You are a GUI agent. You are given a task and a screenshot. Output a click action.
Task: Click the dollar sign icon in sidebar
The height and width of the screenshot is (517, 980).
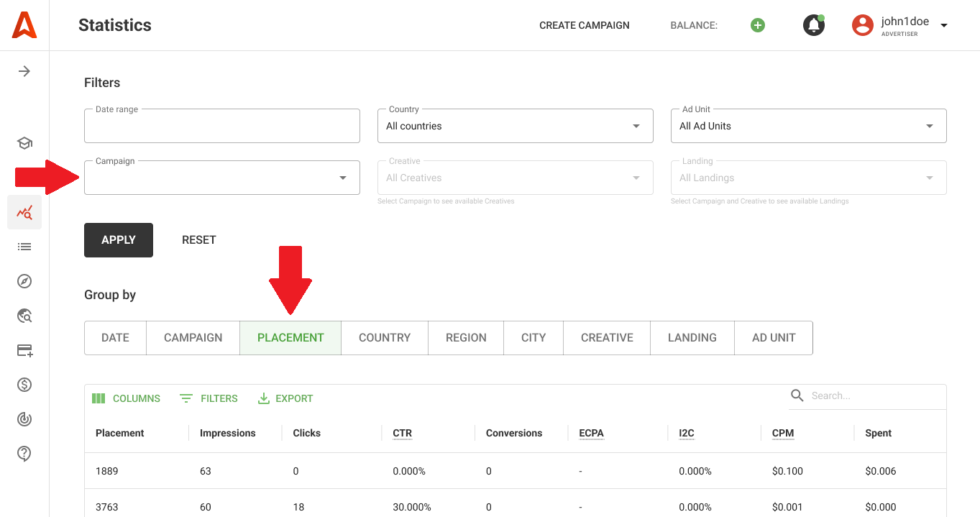click(24, 385)
